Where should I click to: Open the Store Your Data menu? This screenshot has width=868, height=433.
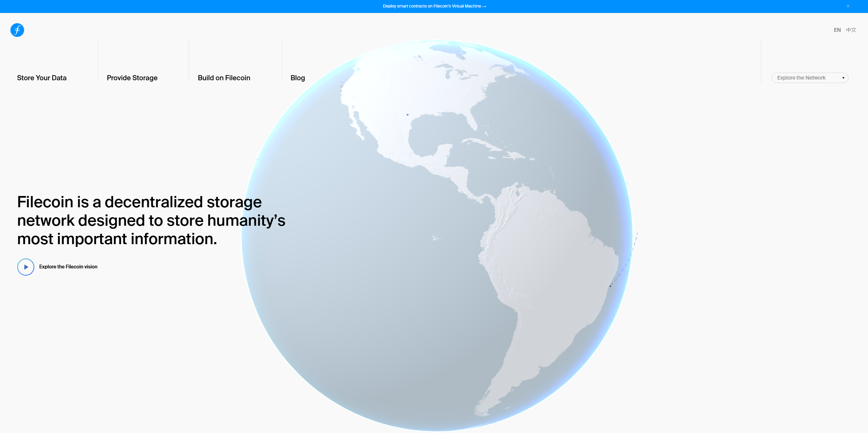[42, 78]
